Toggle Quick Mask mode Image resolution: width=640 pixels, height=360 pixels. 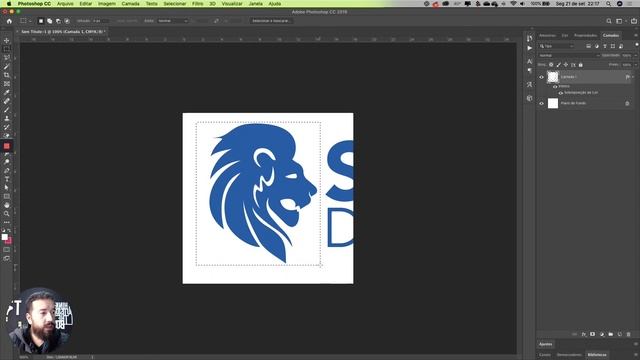point(7,250)
